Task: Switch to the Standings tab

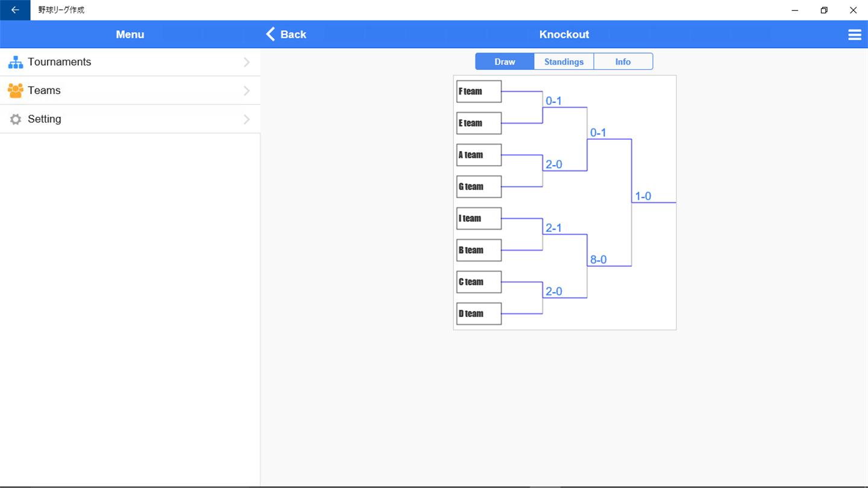Action: [564, 61]
